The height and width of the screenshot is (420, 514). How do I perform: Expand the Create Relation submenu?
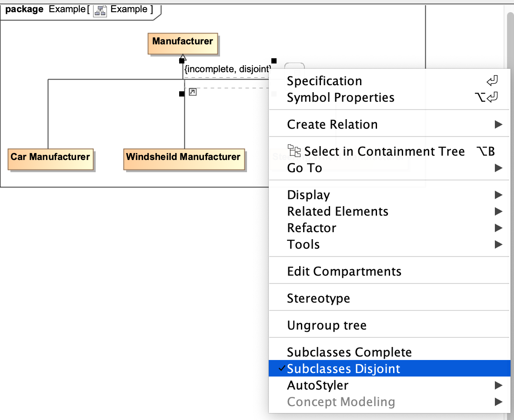(x=332, y=124)
